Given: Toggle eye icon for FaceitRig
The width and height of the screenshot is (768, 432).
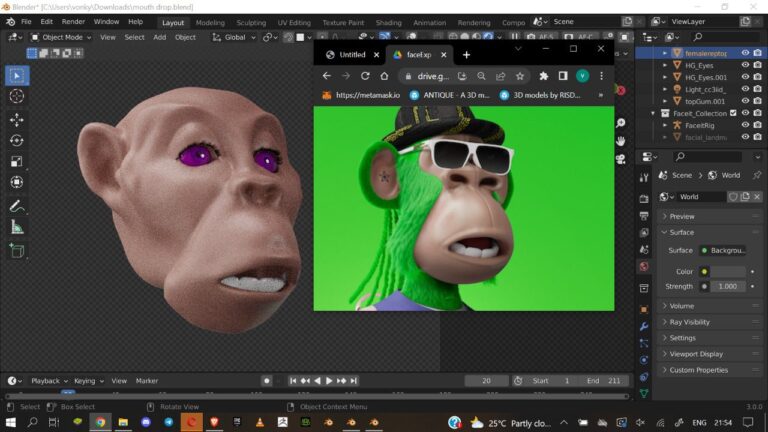Looking at the screenshot, I should (745, 125).
